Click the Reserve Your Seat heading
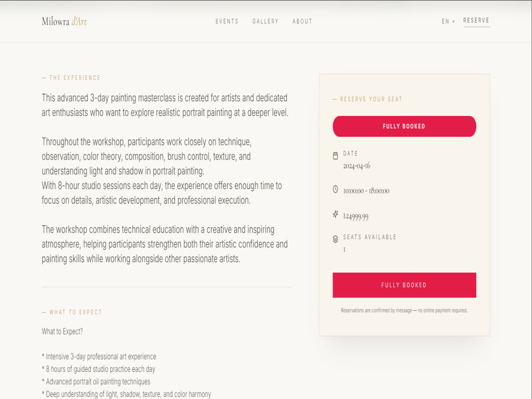 click(x=367, y=99)
